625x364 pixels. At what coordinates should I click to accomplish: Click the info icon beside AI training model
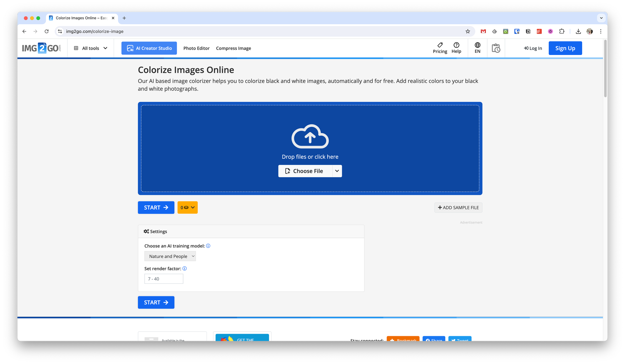pos(208,246)
